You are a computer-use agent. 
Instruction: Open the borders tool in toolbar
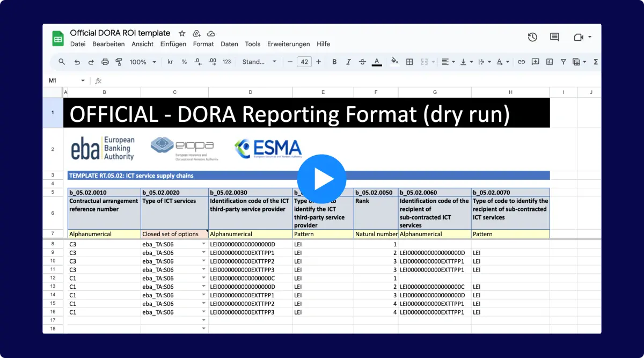point(409,62)
